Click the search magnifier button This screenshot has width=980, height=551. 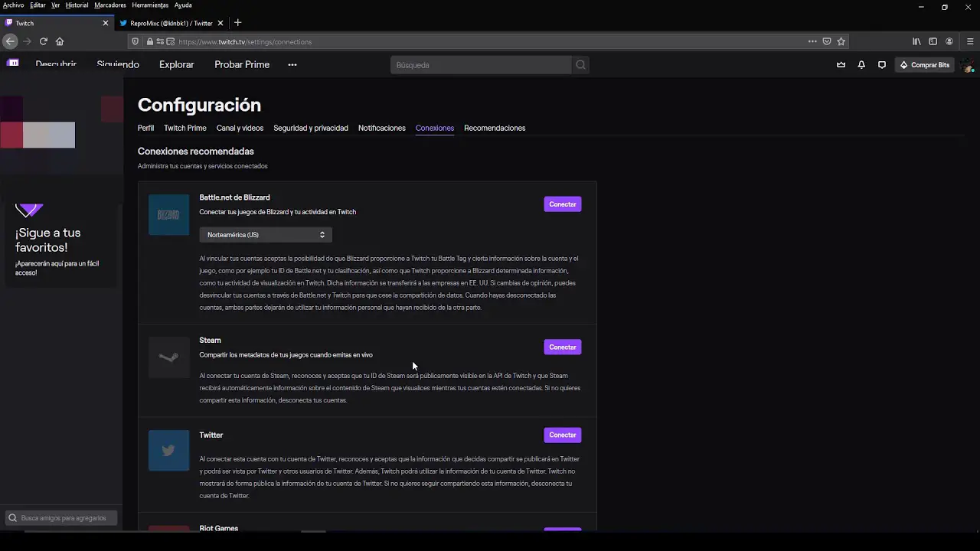coord(580,65)
